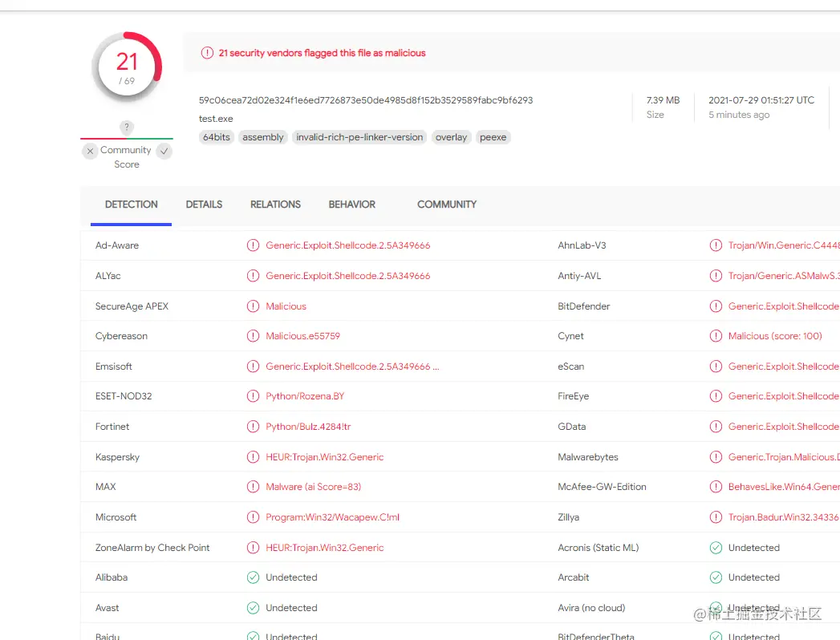Viewport: 840px width, 640px height.
Task: Click alert icon in Ad-Aware row
Action: (x=253, y=245)
